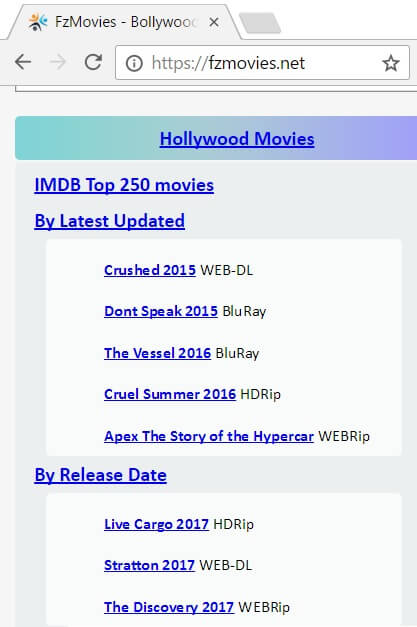This screenshot has width=417, height=627.
Task: Open Cruel Summer 2016 movie link
Action: (x=170, y=394)
